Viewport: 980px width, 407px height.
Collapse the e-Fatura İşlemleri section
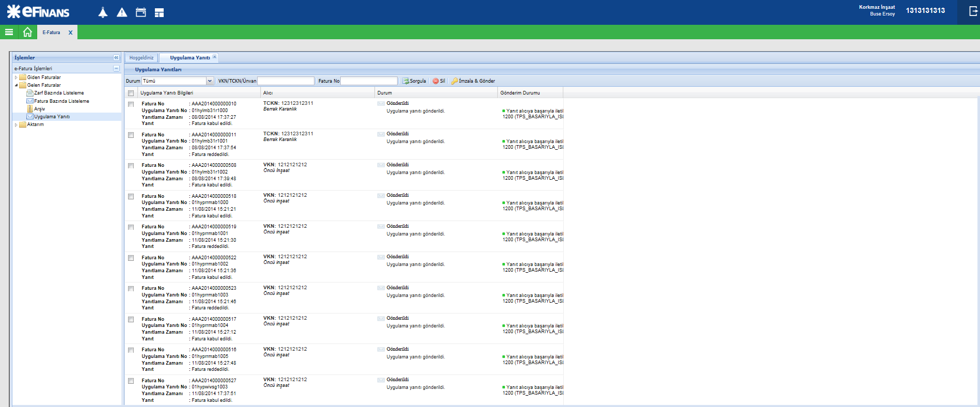pos(116,68)
